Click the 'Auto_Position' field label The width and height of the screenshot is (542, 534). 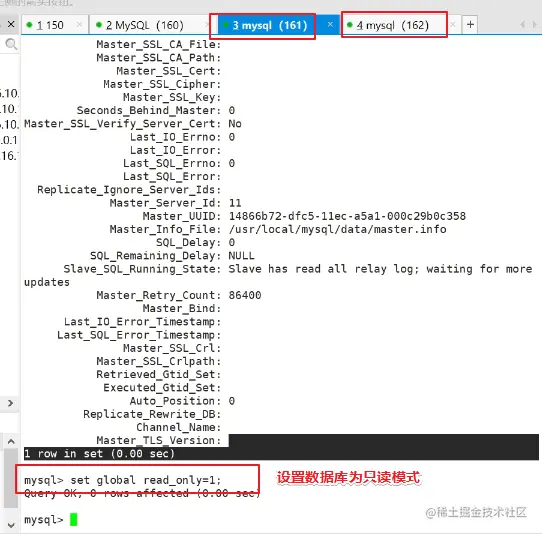click(175, 401)
